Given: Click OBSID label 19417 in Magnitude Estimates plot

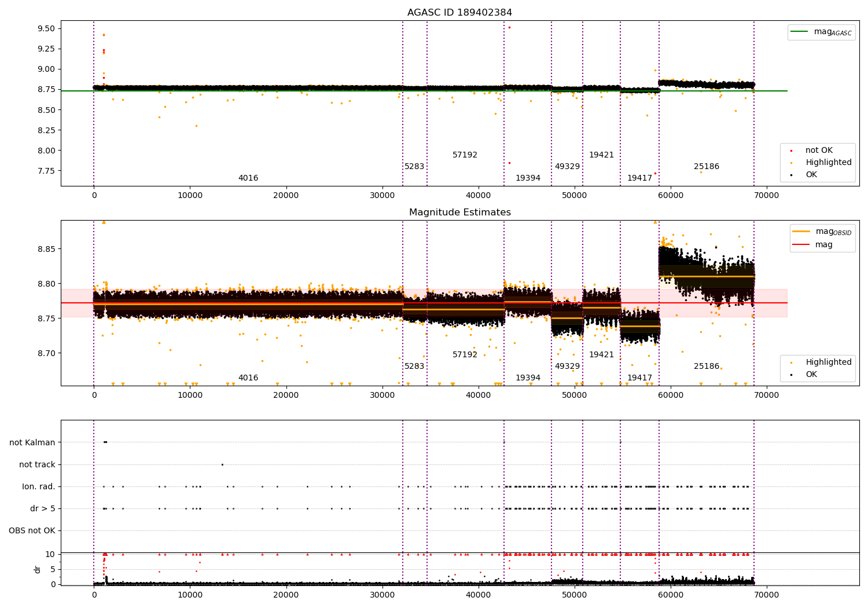Looking at the screenshot, I should coord(639,378).
